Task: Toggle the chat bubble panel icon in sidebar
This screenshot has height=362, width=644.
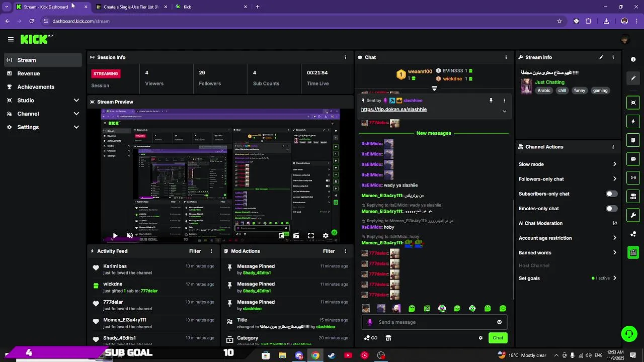Action: tap(633, 159)
